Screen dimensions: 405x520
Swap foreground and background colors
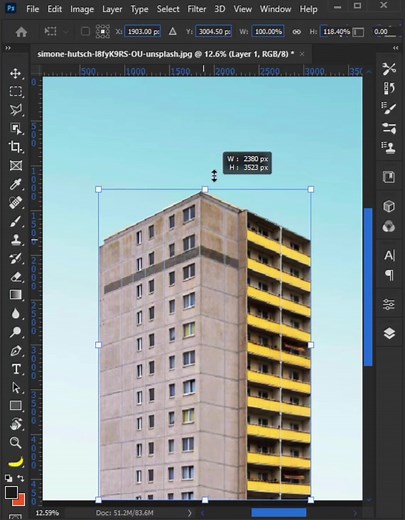coord(21,478)
